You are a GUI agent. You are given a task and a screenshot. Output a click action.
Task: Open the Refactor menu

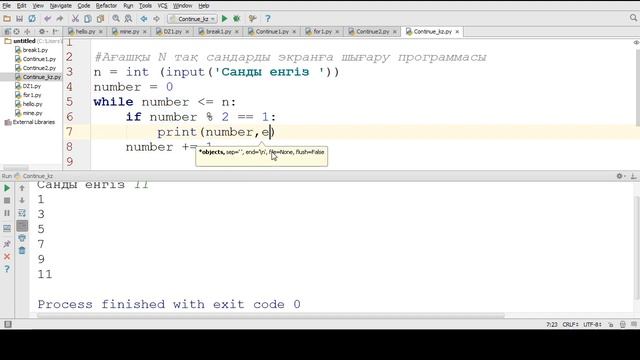[106, 6]
